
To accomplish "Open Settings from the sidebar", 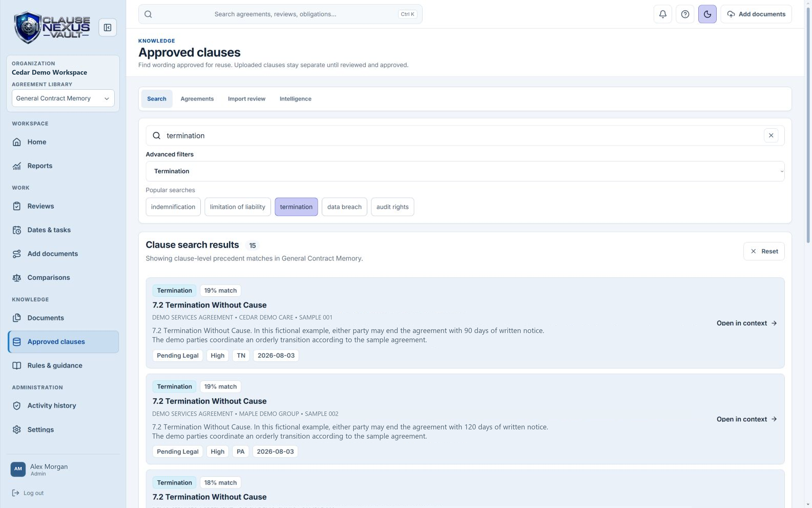I will (63, 430).
